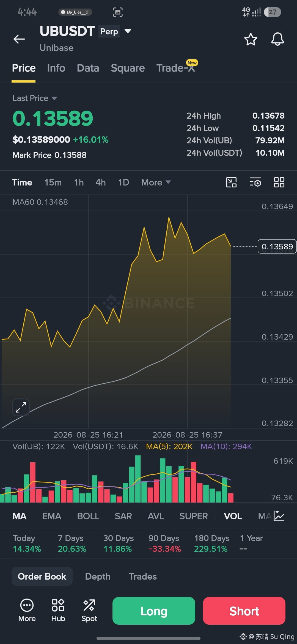Tap the large 0.13589 last price
This screenshot has height=644, width=297.
(53, 118)
